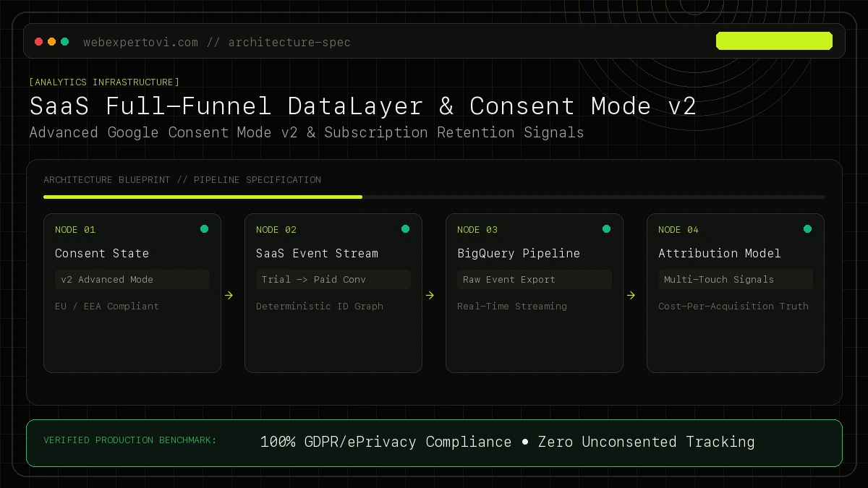Click the arrow between Node 02 and Node 03
868x488 pixels.
[x=430, y=295]
